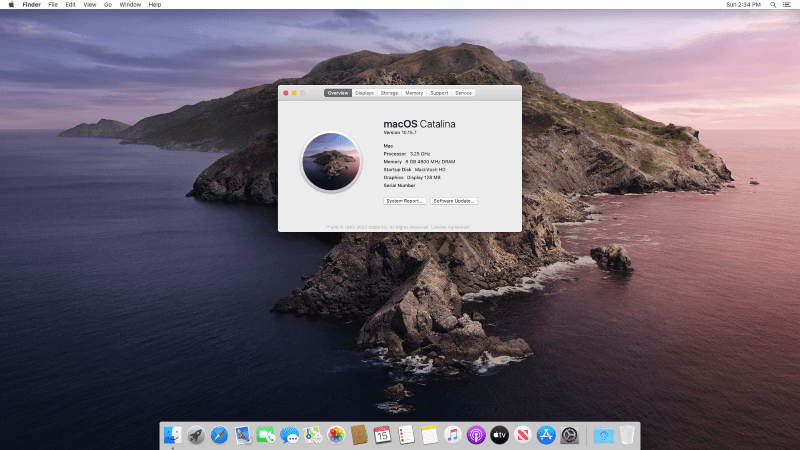
Task: Open News app in dock
Action: click(523, 435)
